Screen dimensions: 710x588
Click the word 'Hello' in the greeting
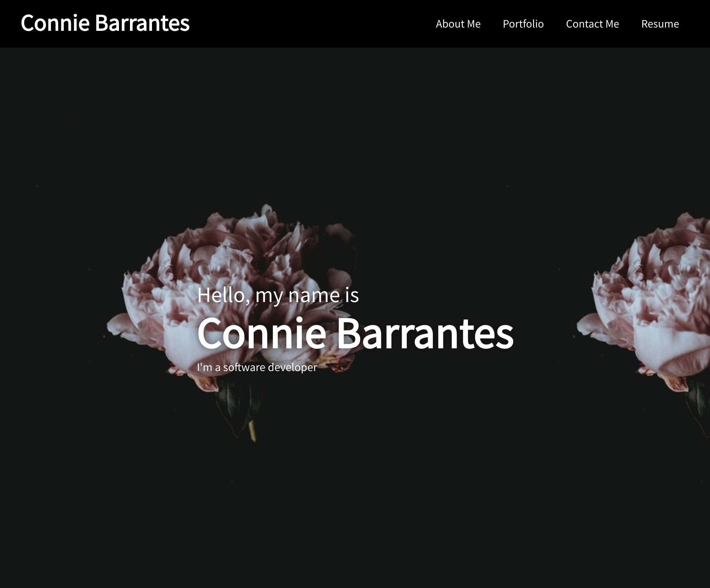[x=221, y=295]
